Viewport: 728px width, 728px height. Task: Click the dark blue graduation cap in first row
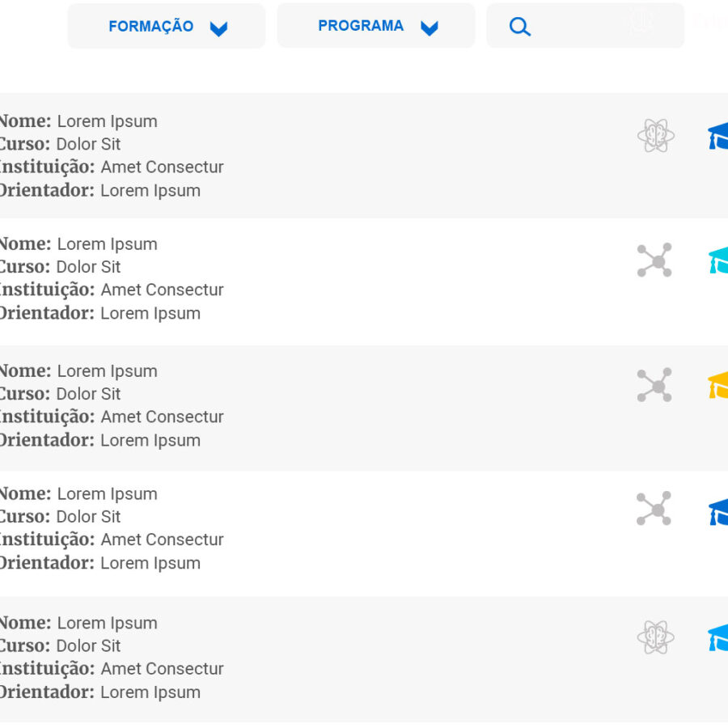[x=717, y=136]
